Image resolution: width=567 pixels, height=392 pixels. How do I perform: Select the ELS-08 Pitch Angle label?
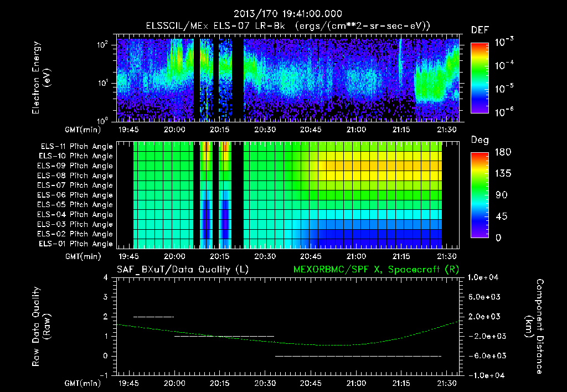tap(75, 176)
